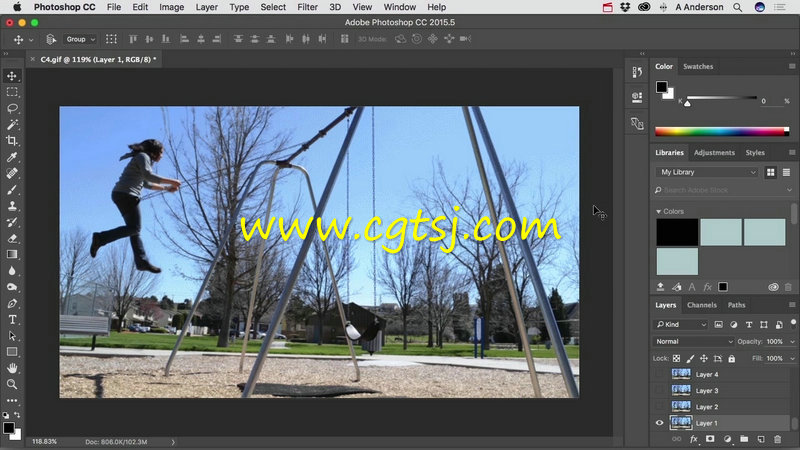Select the Rectangular Marquee tool
This screenshot has width=800, height=450.
tap(12, 92)
